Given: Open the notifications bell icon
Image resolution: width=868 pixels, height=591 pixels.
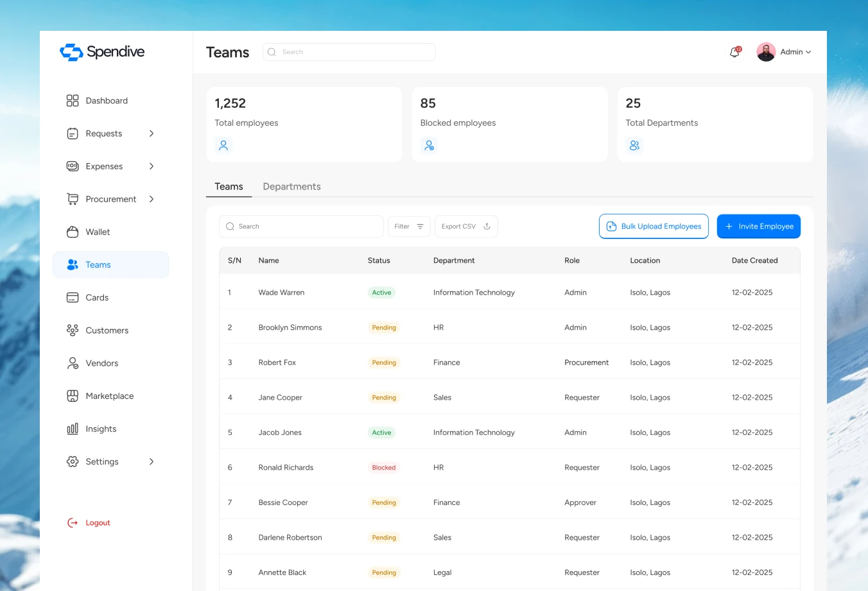Looking at the screenshot, I should click(735, 52).
